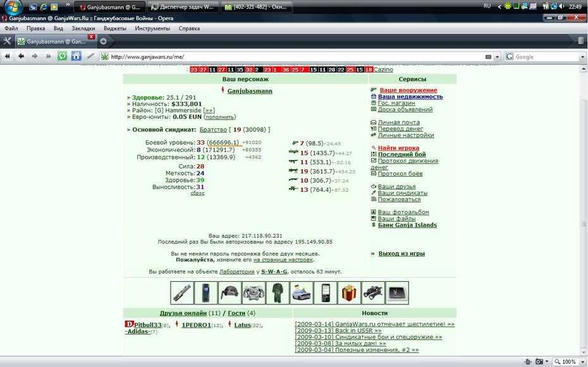Open the 100% zoom dropdown
Screen dimensions: 588x367
(x=582, y=362)
